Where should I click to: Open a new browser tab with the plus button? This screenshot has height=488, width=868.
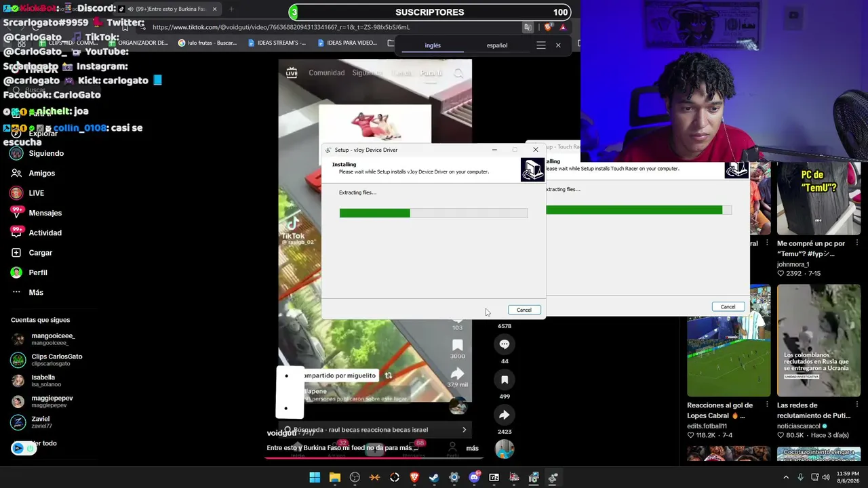click(231, 9)
